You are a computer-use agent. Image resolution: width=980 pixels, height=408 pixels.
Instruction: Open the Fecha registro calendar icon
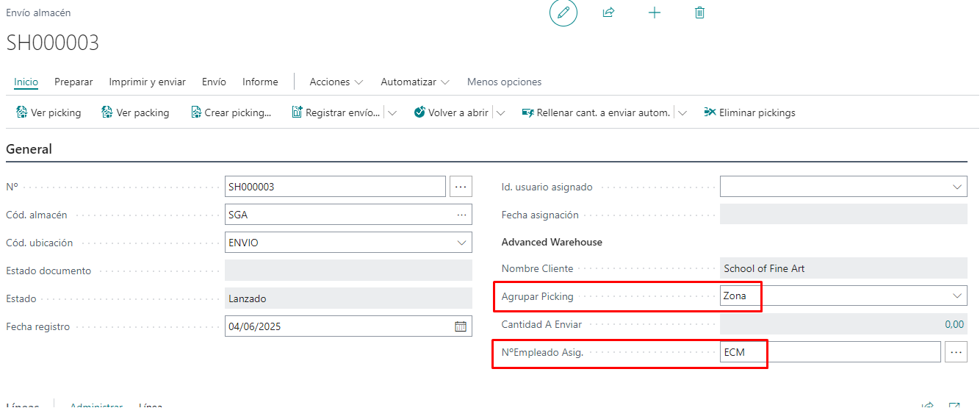461,326
